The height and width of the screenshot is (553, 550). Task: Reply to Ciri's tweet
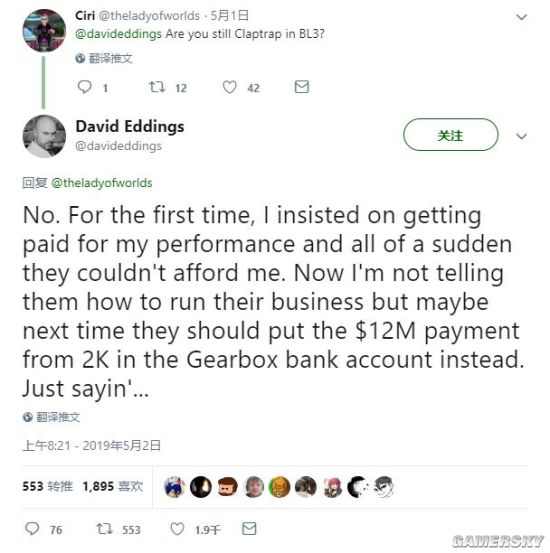85,87
